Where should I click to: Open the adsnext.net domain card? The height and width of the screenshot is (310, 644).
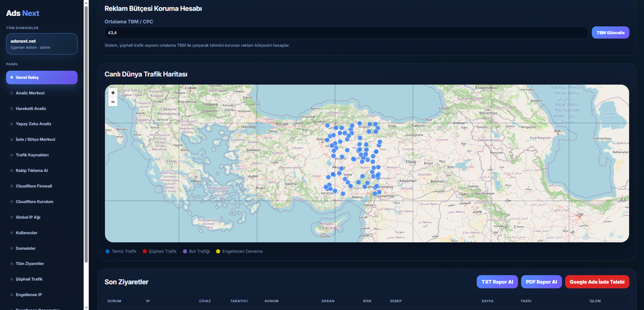[x=42, y=44]
